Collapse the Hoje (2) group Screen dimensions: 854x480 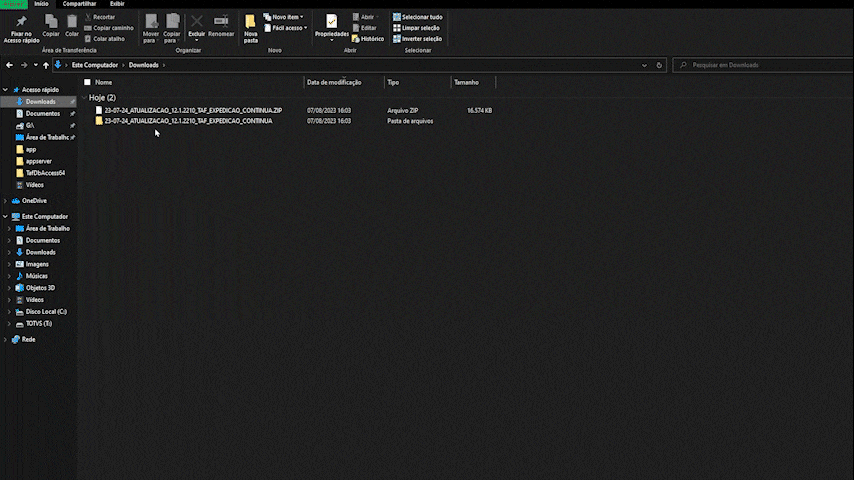point(84,98)
